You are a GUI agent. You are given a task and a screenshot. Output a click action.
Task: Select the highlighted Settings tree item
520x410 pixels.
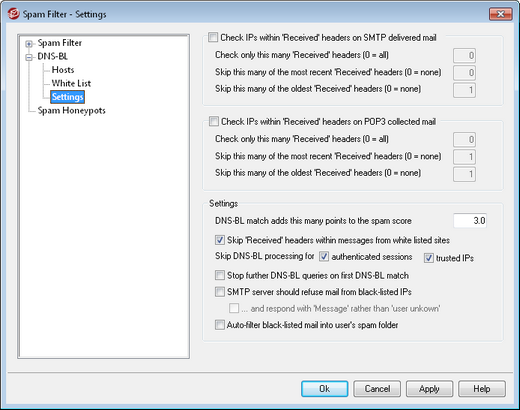click(x=67, y=97)
